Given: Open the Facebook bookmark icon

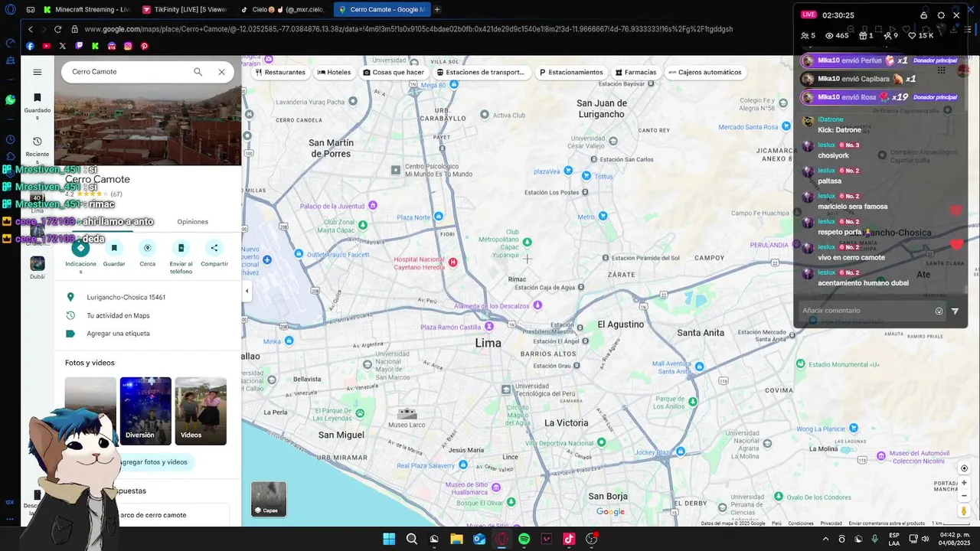Looking at the screenshot, I should tap(31, 46).
